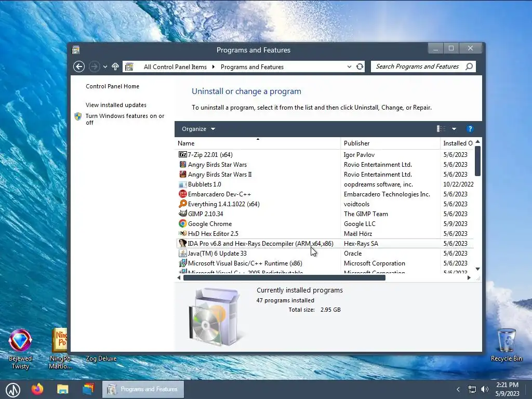Open the Start menu button
The image size is (532, 399).
point(12,389)
